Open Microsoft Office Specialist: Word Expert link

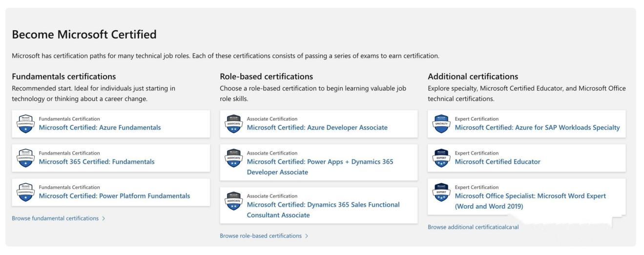(x=530, y=201)
